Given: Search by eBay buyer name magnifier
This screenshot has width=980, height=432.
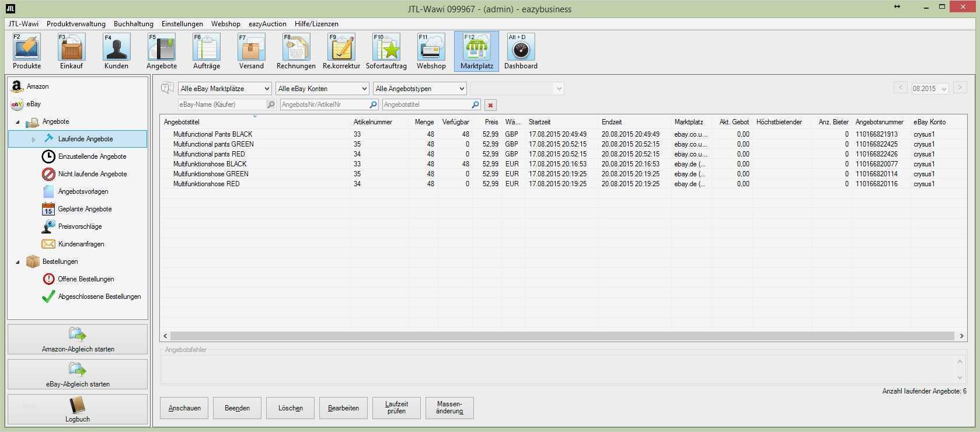Looking at the screenshot, I should tap(271, 104).
